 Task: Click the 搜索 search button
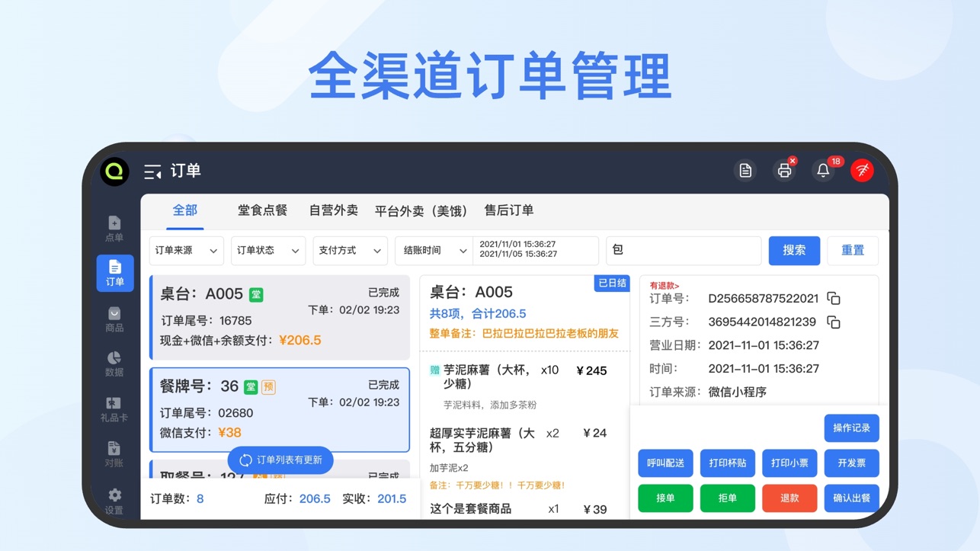tap(793, 251)
